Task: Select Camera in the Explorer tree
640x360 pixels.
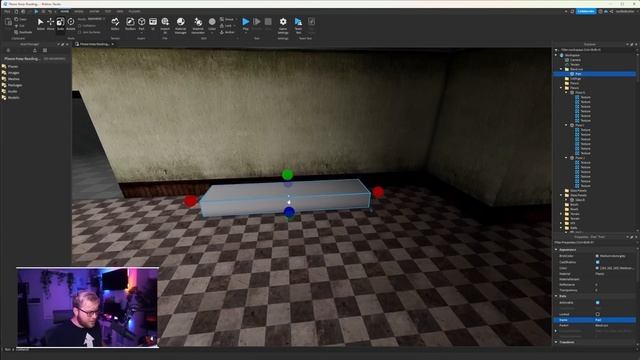Action: 575,60
